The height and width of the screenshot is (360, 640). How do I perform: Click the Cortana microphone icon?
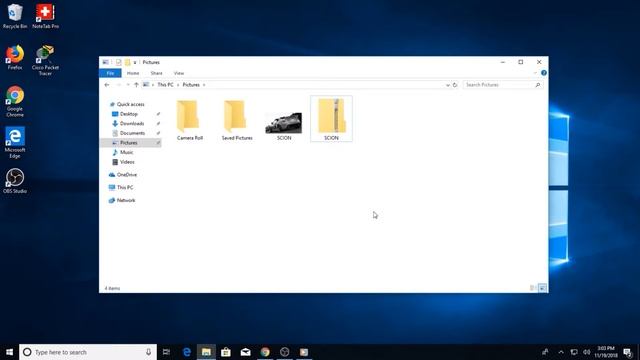click(148, 352)
